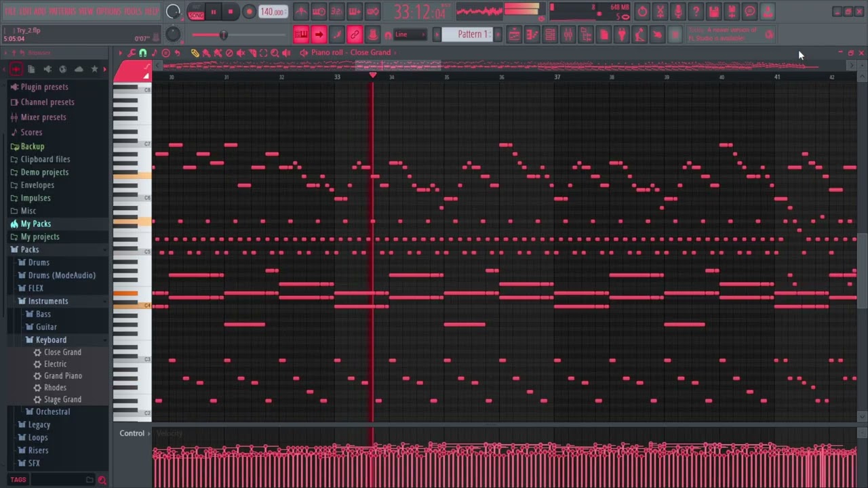Image resolution: width=868 pixels, height=488 pixels.
Task: Open the help question mark icon
Action: click(696, 12)
